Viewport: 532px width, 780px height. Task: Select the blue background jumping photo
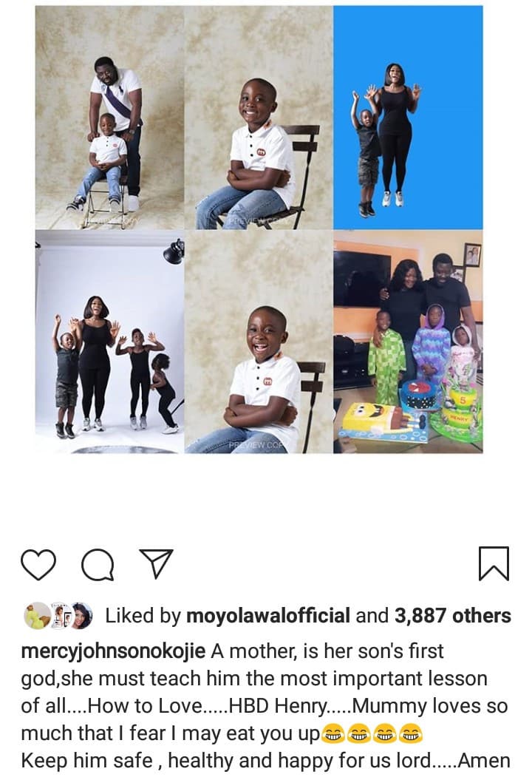(x=408, y=118)
